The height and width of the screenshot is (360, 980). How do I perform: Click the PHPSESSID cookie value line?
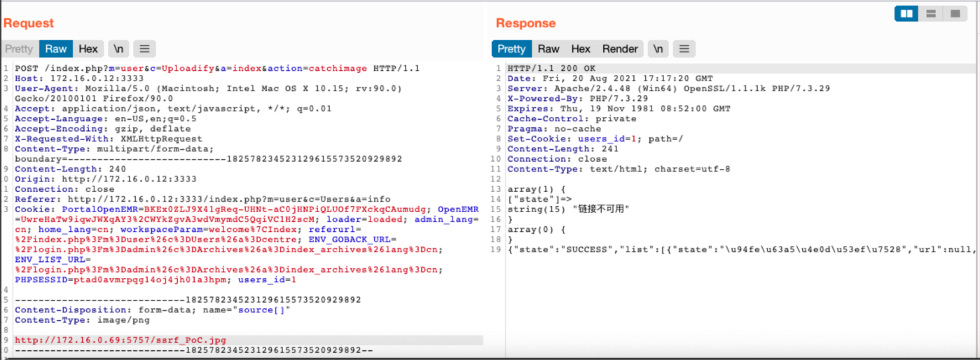[x=156, y=280]
